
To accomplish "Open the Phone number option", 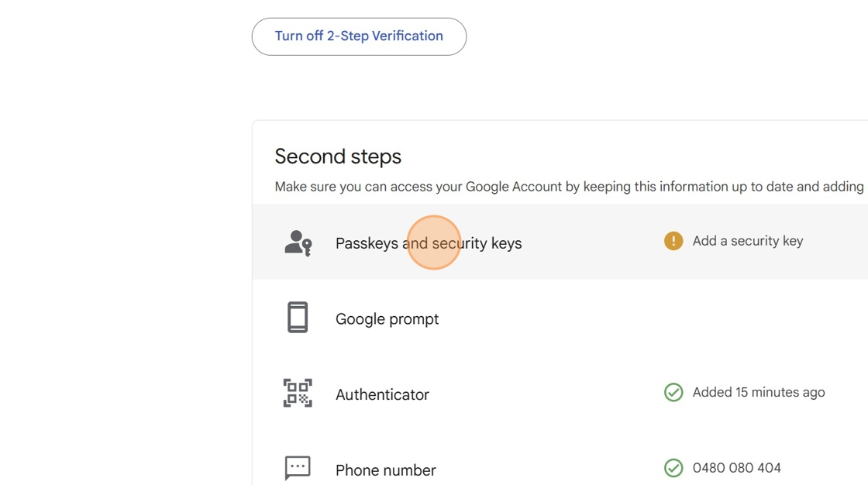I will (385, 470).
